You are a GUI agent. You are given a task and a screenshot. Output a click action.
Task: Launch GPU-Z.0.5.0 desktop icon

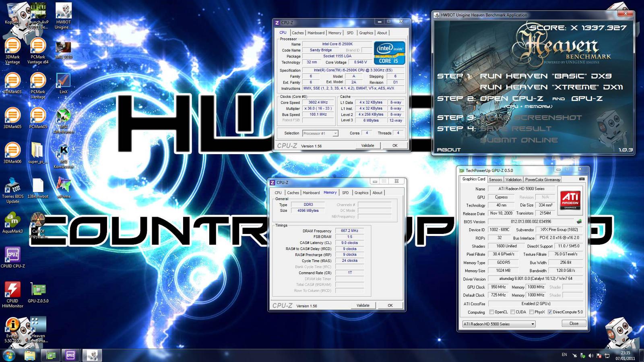point(38,293)
